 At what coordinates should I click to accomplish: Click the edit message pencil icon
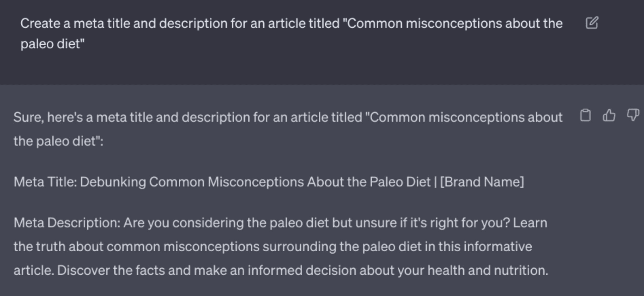click(592, 23)
